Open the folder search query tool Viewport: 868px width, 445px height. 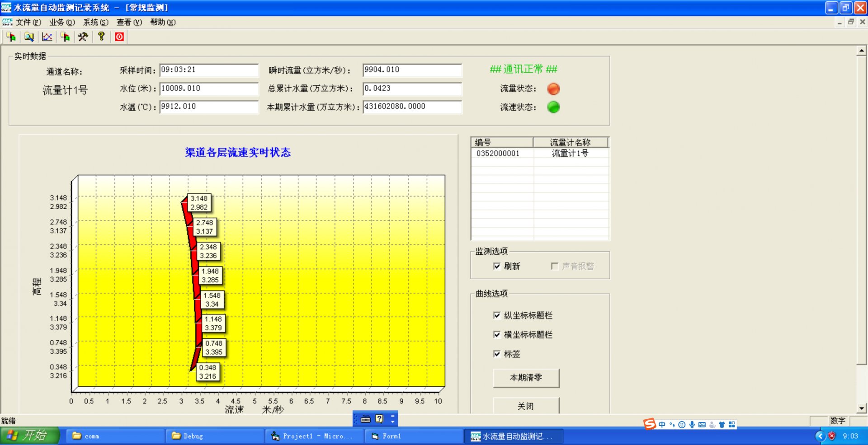29,37
